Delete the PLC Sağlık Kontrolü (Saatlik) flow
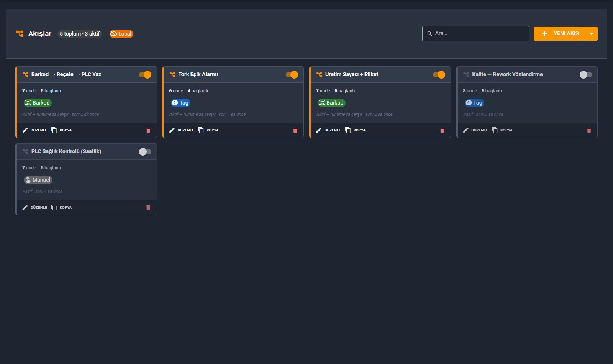Image resolution: width=613 pixels, height=364 pixels. [x=148, y=208]
